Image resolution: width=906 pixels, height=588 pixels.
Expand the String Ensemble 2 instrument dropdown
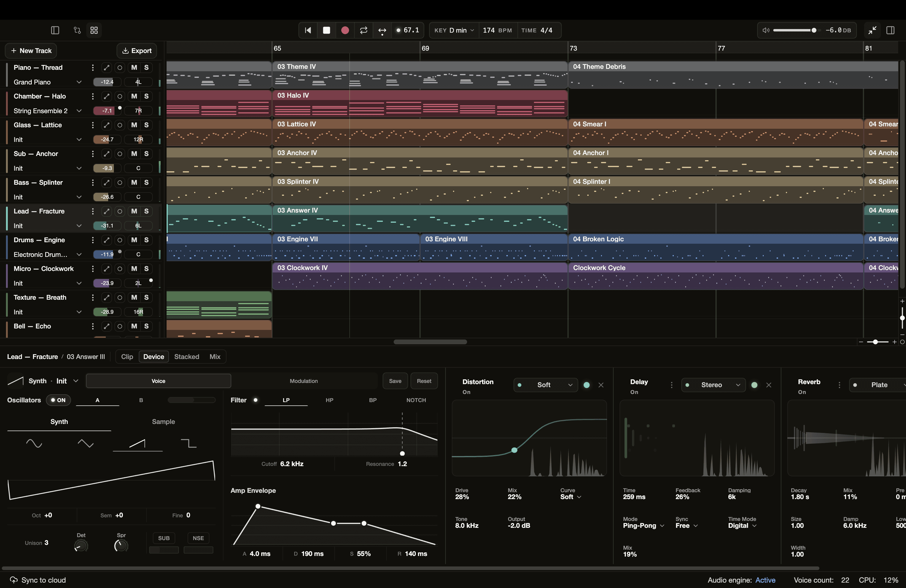click(x=79, y=111)
